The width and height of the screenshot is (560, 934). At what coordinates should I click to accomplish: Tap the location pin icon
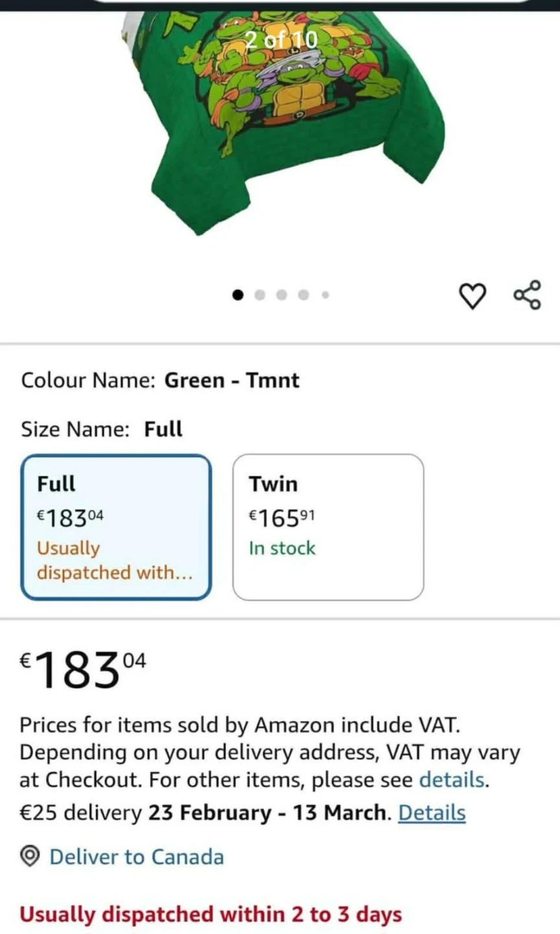(30, 857)
